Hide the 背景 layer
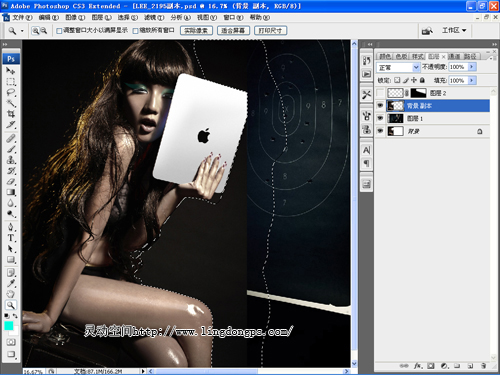Screen dimensions: 500x375 click(380, 131)
